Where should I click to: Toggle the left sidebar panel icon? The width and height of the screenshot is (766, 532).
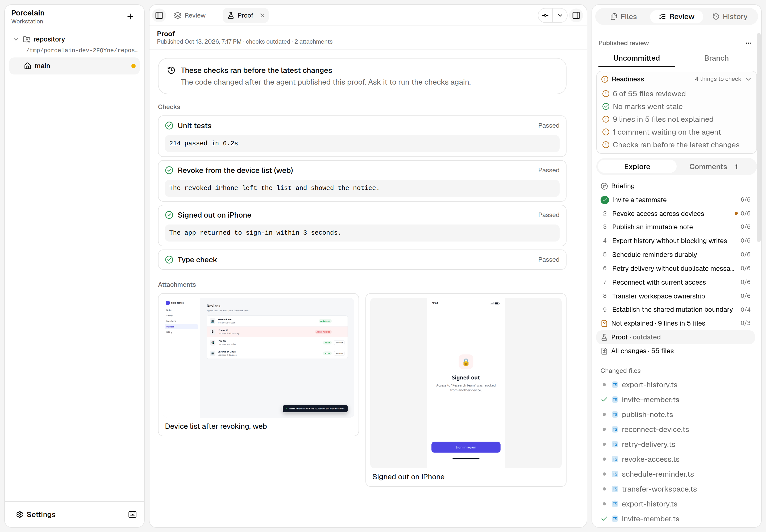(x=159, y=15)
